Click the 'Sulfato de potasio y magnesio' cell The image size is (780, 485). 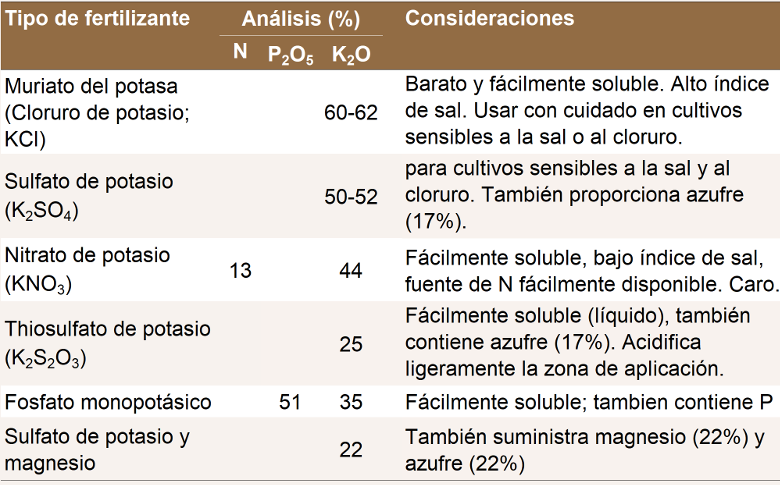[97, 450]
